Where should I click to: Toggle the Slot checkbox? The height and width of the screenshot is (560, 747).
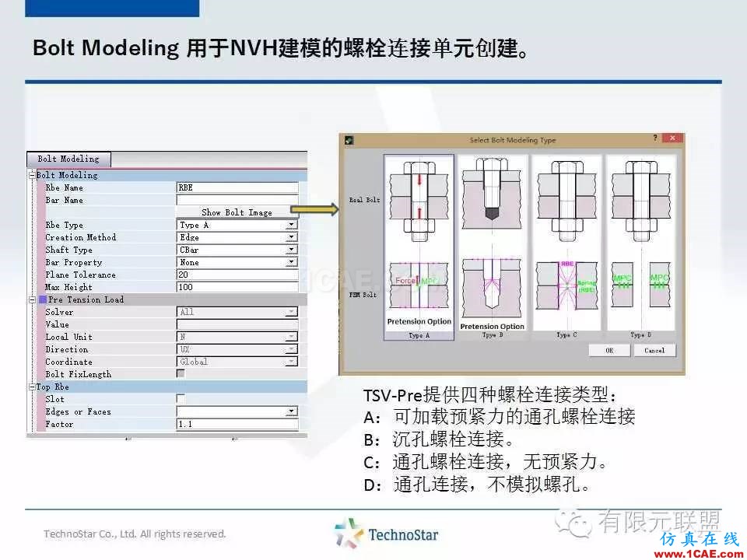181,398
